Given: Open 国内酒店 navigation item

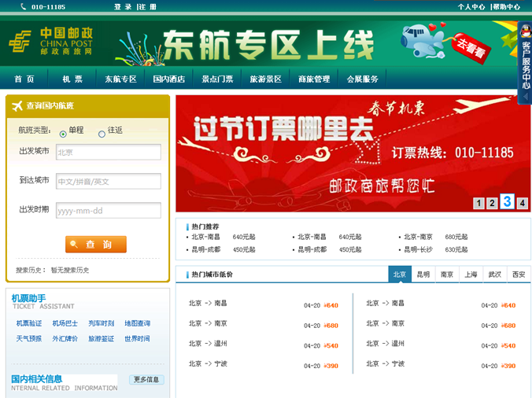Looking at the screenshot, I should pyautogui.click(x=169, y=79).
